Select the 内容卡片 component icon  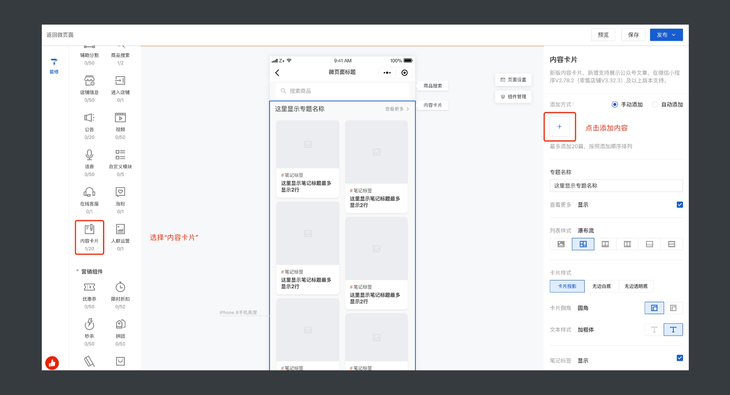click(x=89, y=229)
